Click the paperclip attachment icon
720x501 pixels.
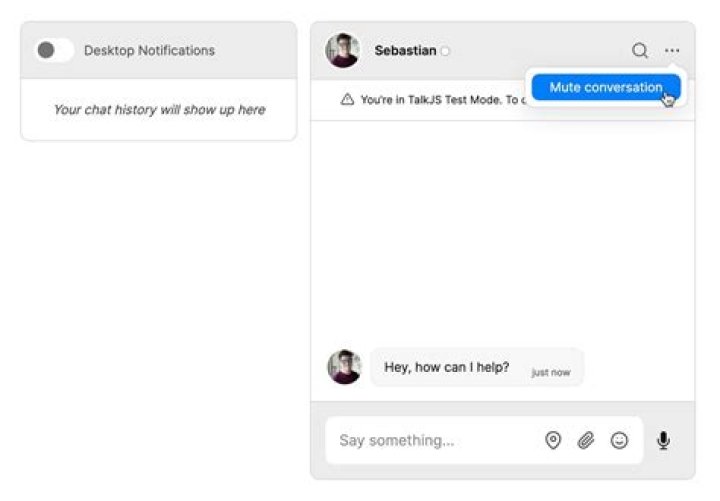[x=586, y=440]
